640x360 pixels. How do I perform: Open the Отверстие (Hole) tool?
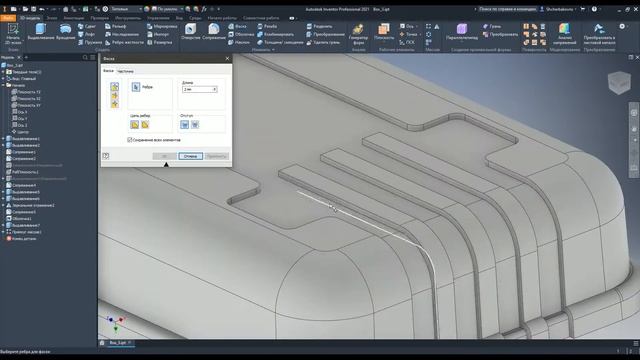pyautogui.click(x=191, y=32)
